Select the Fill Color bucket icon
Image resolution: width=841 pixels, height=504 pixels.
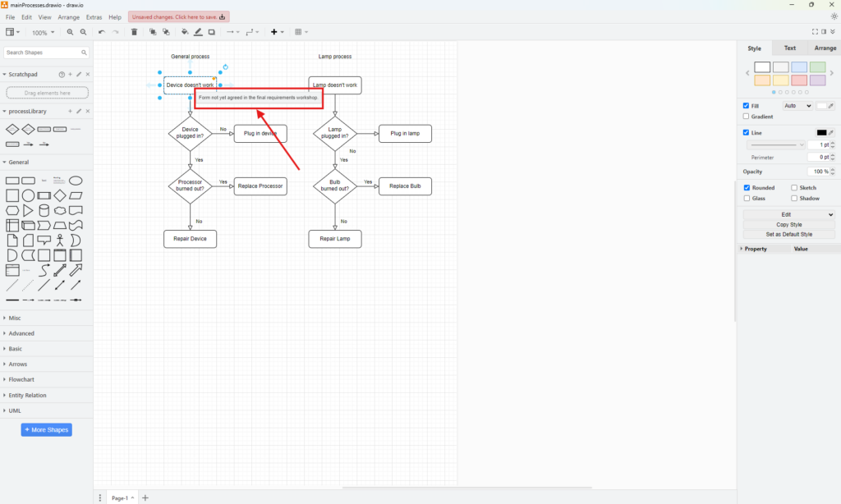185,32
